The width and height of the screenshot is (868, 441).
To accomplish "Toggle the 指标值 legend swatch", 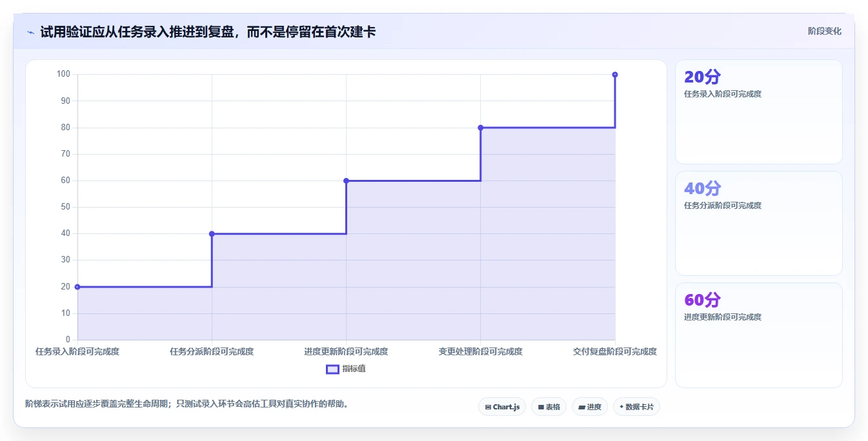I will (x=332, y=369).
